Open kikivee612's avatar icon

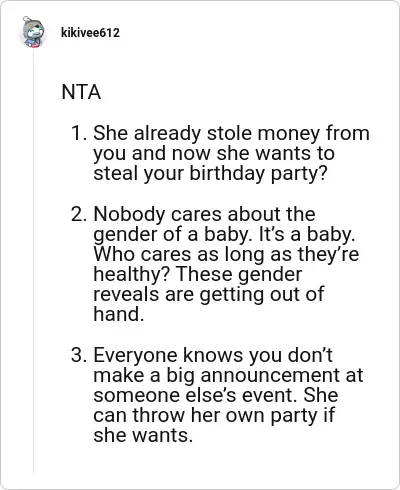(33, 32)
